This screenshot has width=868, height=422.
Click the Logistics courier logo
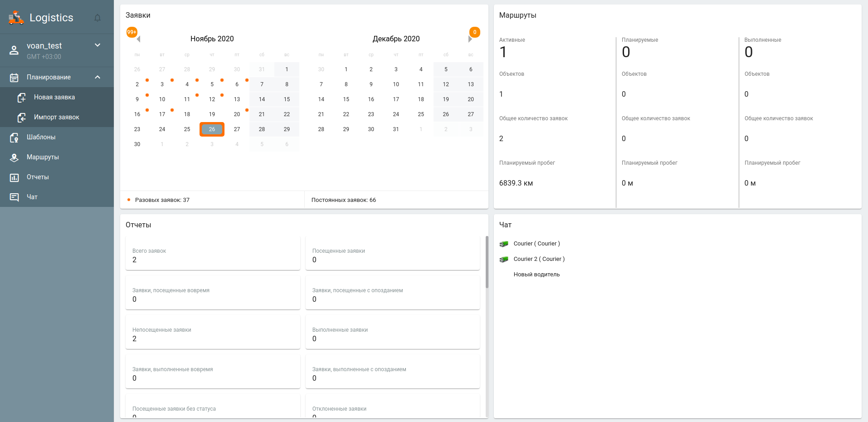[16, 18]
